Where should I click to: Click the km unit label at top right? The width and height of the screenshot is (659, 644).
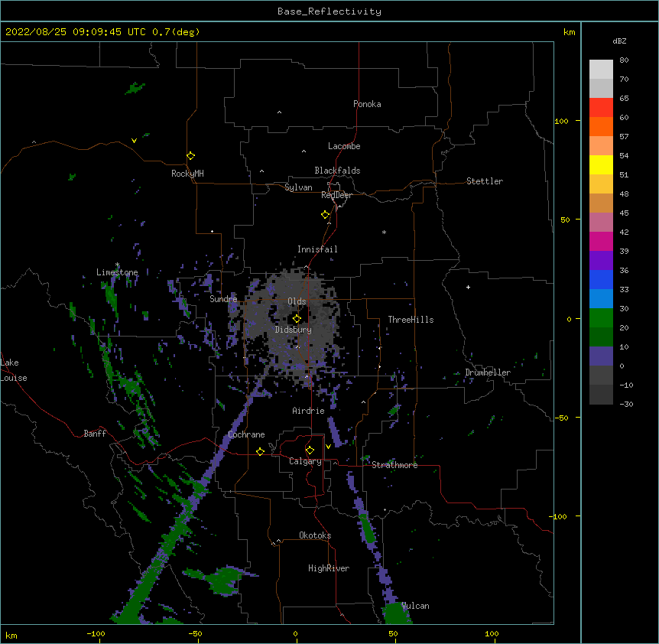pyautogui.click(x=570, y=32)
